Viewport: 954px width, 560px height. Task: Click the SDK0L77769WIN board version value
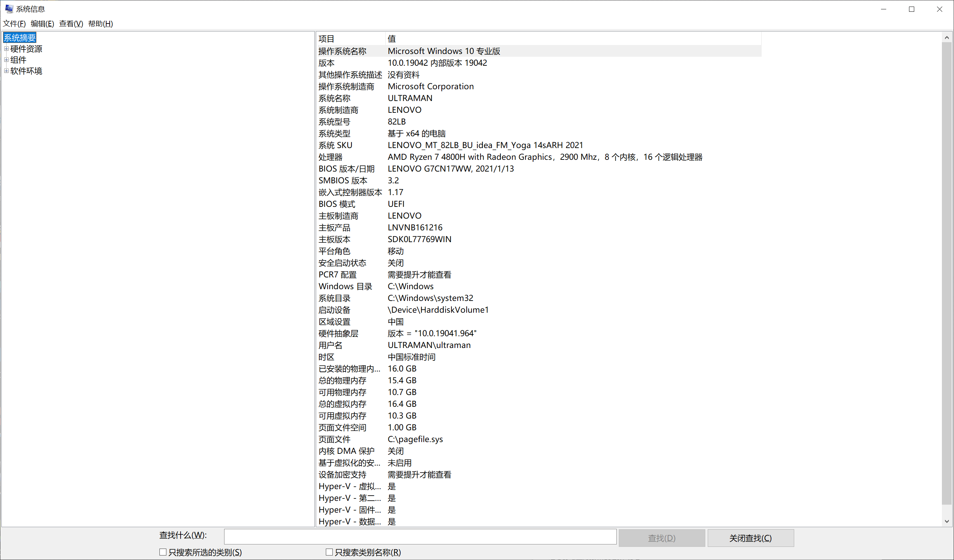(x=420, y=239)
